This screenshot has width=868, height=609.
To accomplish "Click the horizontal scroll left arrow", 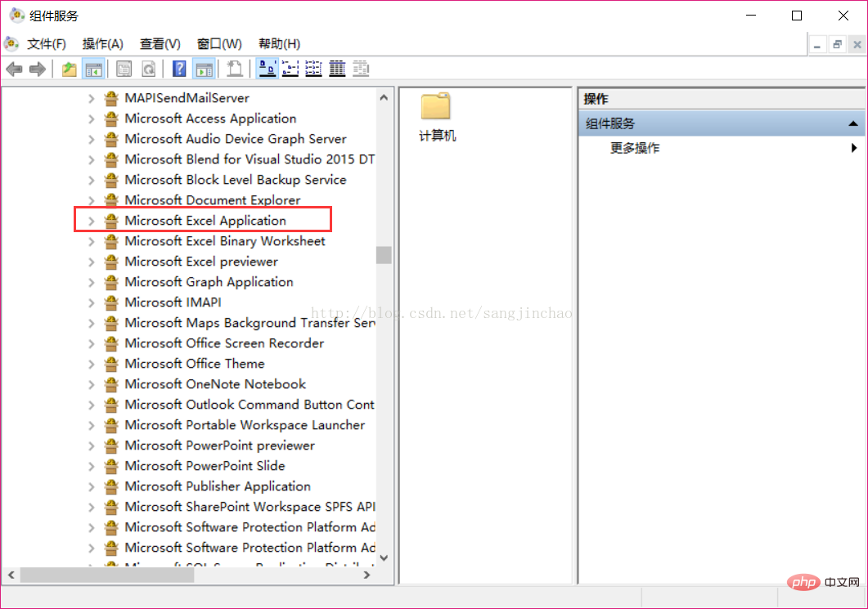I will (x=11, y=575).
